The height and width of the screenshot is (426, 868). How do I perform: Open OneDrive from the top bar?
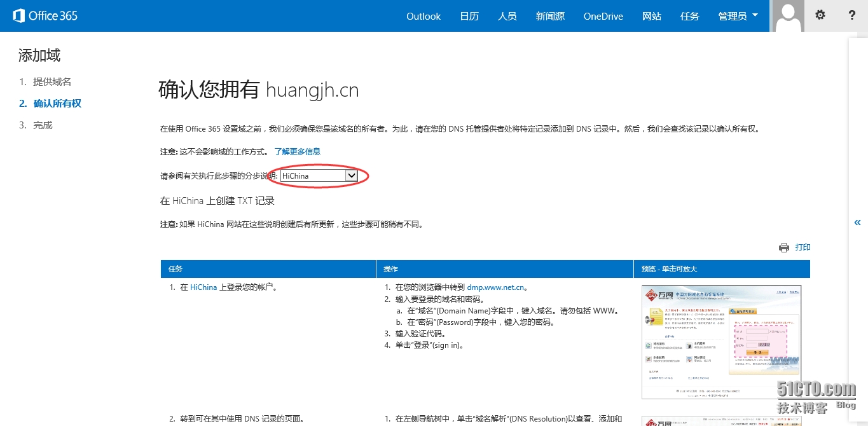(603, 16)
